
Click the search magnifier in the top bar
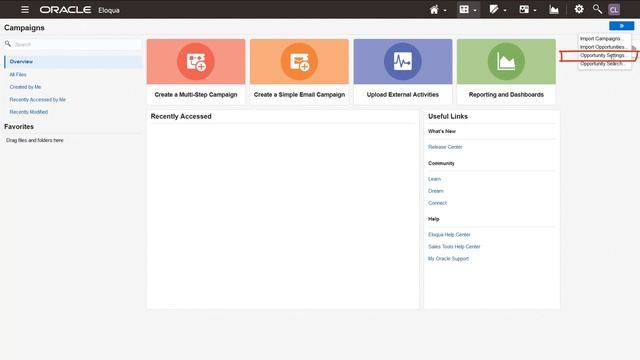(x=597, y=9)
